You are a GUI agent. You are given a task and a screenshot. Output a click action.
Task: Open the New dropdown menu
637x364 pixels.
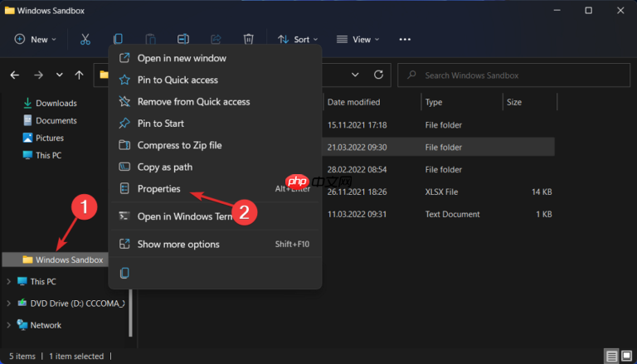(x=36, y=39)
